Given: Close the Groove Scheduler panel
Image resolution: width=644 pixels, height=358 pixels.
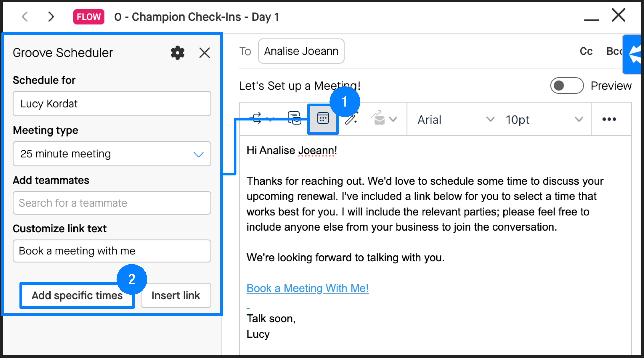Looking at the screenshot, I should tap(204, 53).
